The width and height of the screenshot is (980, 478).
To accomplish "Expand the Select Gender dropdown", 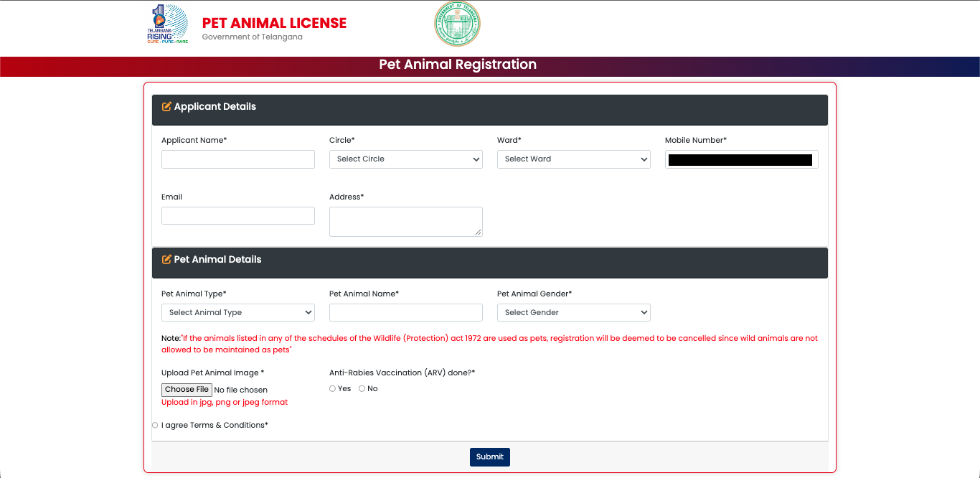I will [x=574, y=312].
